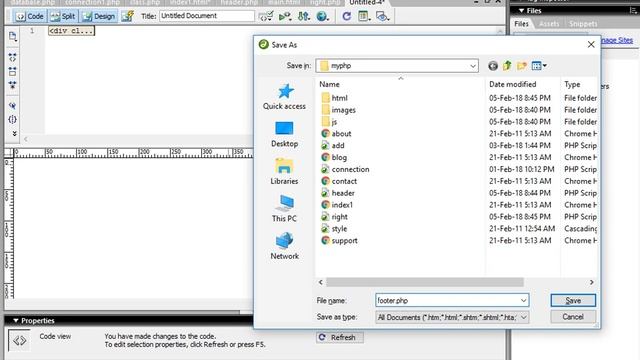Viewport: 640px width, 360px height.
Task: Expand the collapsed <div cl... code block
Action: coord(71,31)
